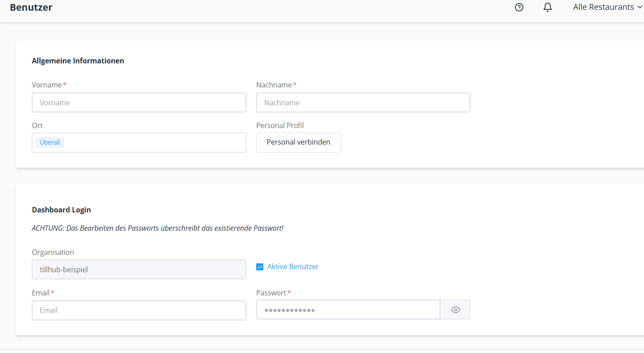Expand the Alle Restaurants dropdown
The width and height of the screenshot is (644, 353).
[607, 7]
